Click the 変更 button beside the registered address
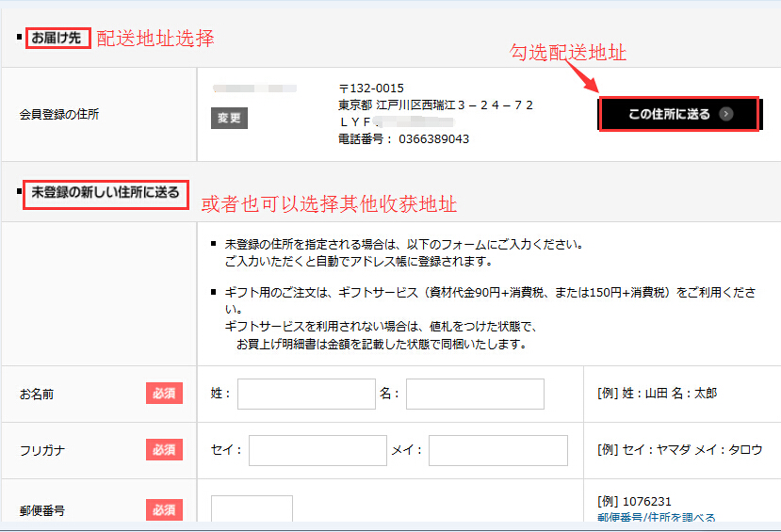This screenshot has height=532, width=781. (x=229, y=119)
